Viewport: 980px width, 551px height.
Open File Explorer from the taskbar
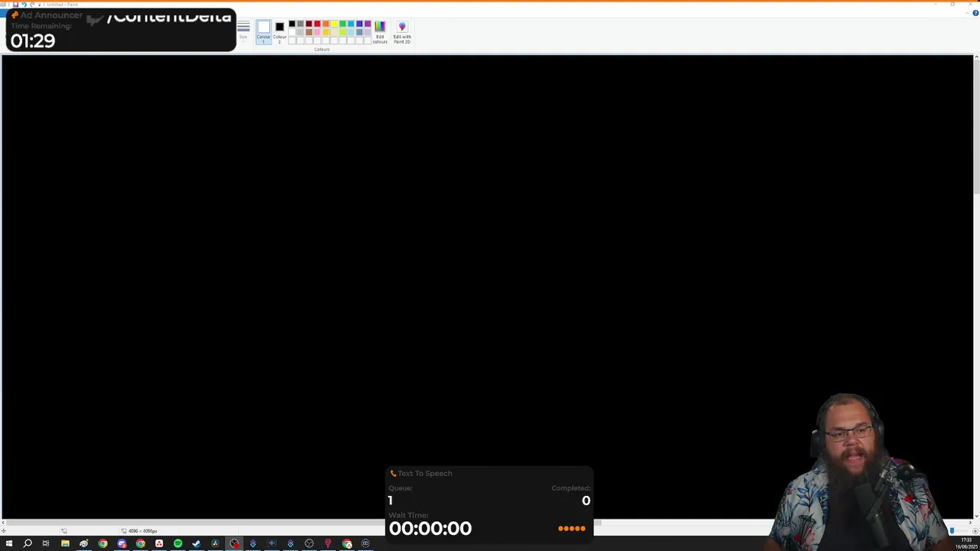pos(65,543)
